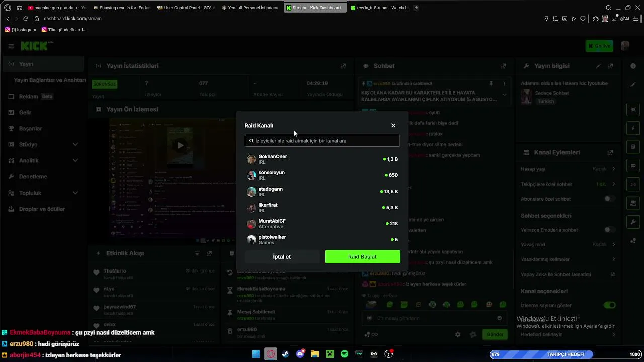Click the raid channel search field

pos(322,141)
